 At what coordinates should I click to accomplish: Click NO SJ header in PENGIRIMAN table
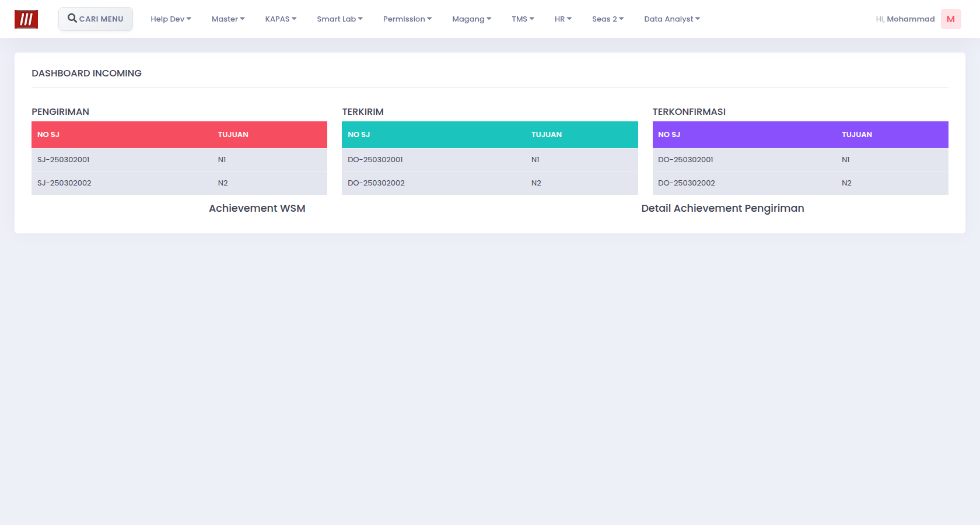[48, 135]
